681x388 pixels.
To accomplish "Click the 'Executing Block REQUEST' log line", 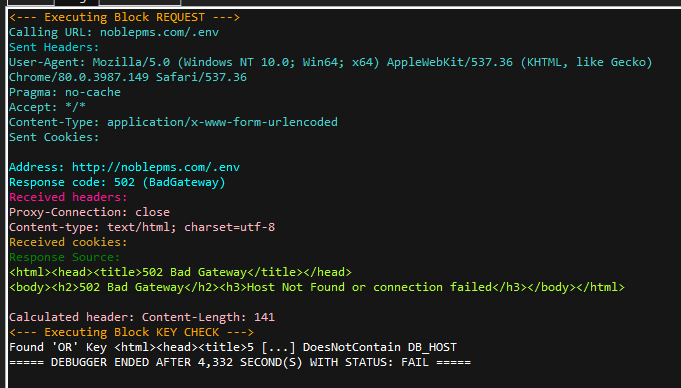I will [124, 17].
